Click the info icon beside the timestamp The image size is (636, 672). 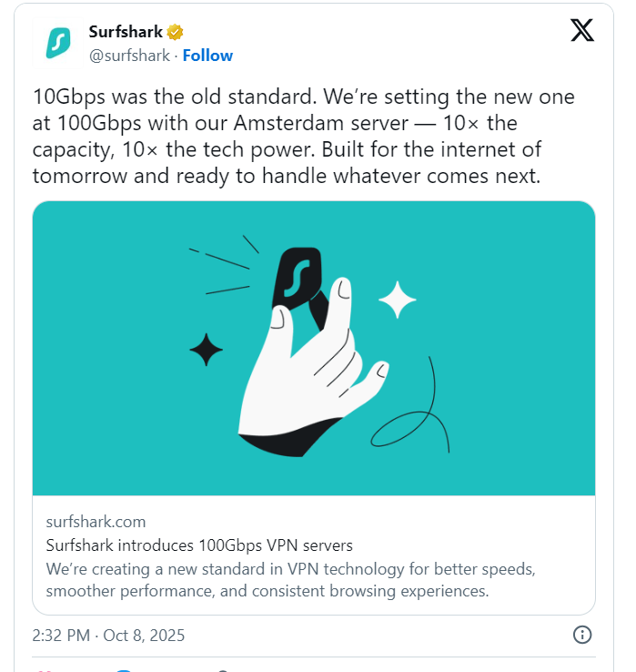coord(582,635)
